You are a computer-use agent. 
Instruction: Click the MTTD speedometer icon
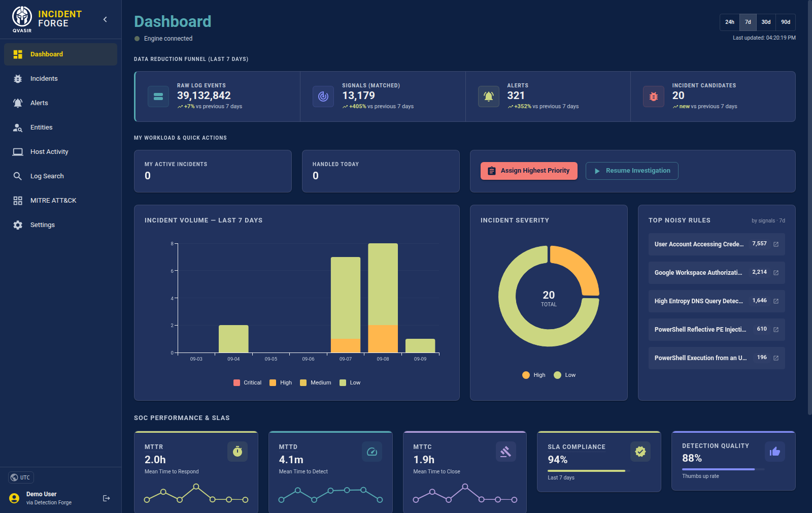pyautogui.click(x=372, y=452)
